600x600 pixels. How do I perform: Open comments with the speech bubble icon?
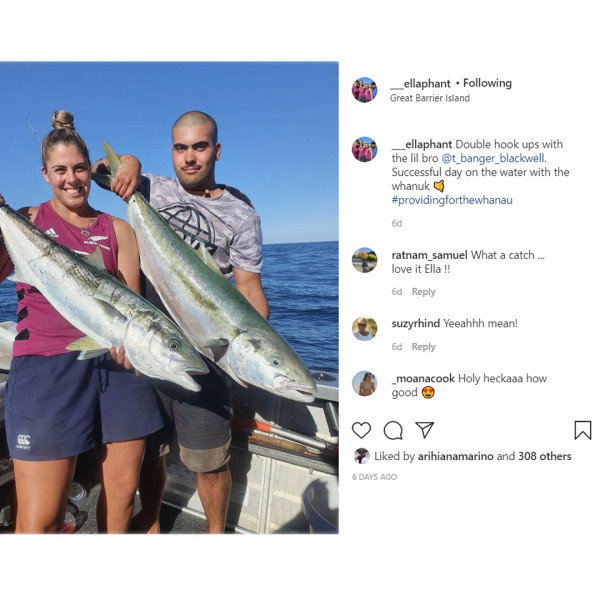[x=393, y=430]
